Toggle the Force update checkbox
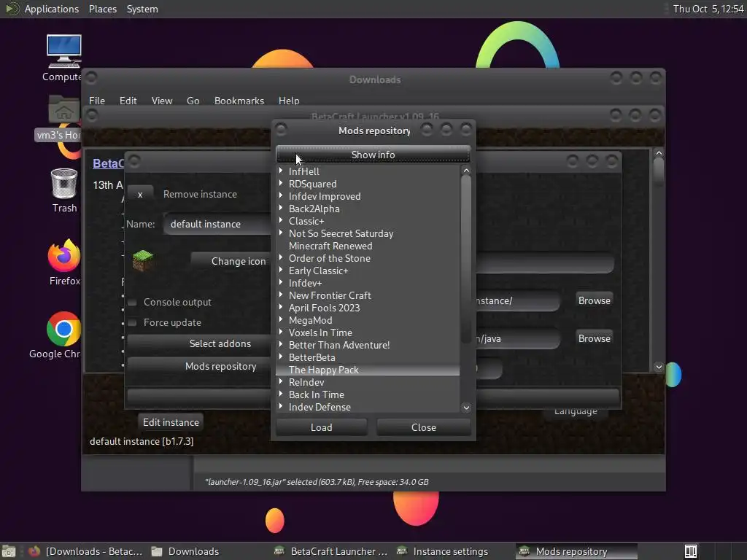 (x=133, y=323)
